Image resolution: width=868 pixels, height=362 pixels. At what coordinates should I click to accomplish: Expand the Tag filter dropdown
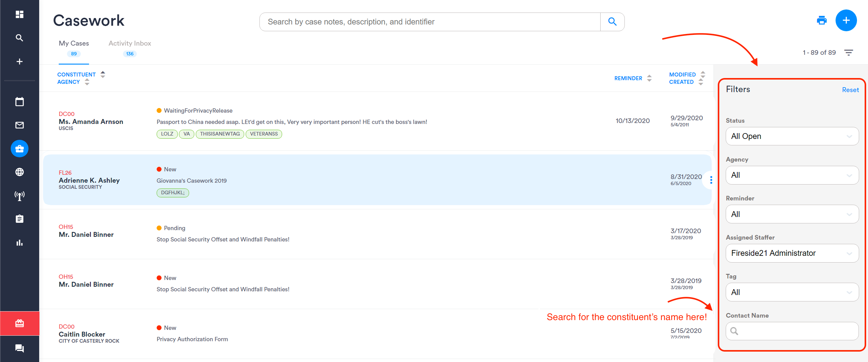pyautogui.click(x=792, y=292)
